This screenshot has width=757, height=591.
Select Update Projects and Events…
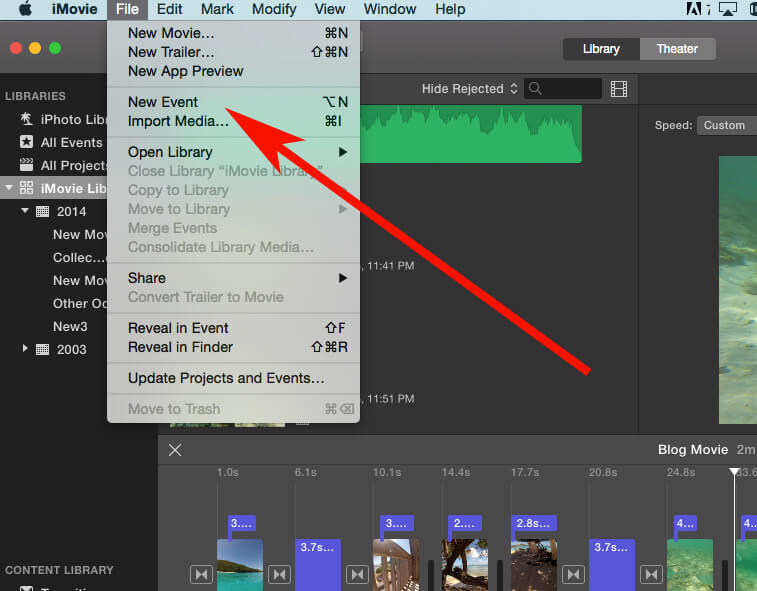(x=234, y=378)
